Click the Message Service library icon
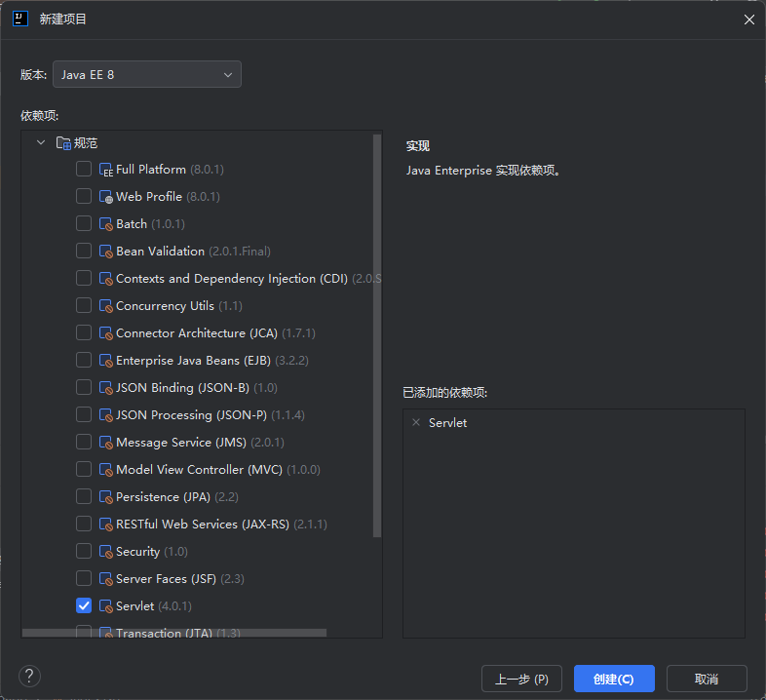The image size is (766, 700). (x=106, y=443)
